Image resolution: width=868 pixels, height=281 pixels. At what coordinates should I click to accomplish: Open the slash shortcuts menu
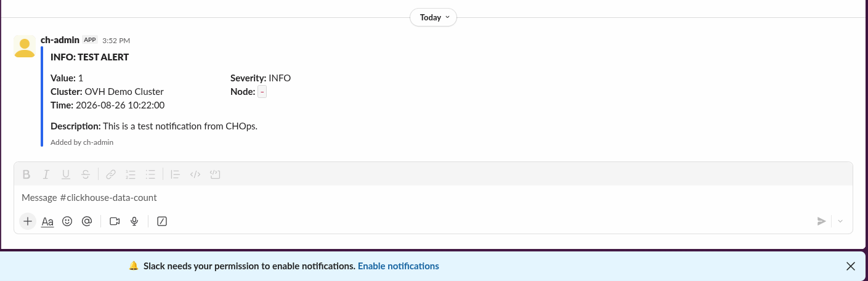click(x=162, y=221)
